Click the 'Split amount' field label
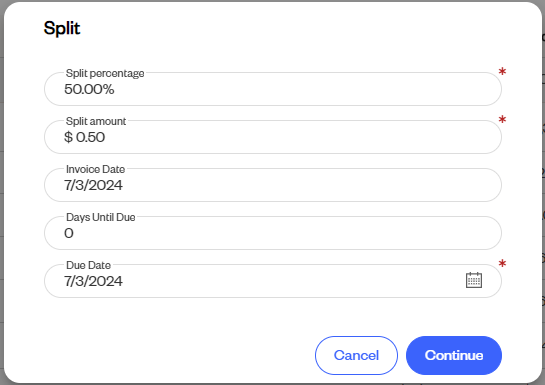 [96, 121]
